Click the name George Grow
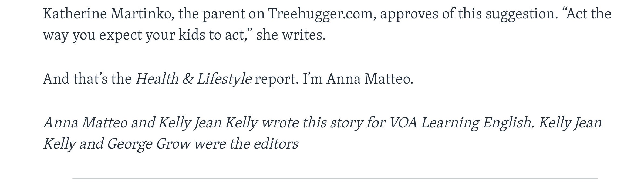The image size is (644, 194). (x=149, y=144)
